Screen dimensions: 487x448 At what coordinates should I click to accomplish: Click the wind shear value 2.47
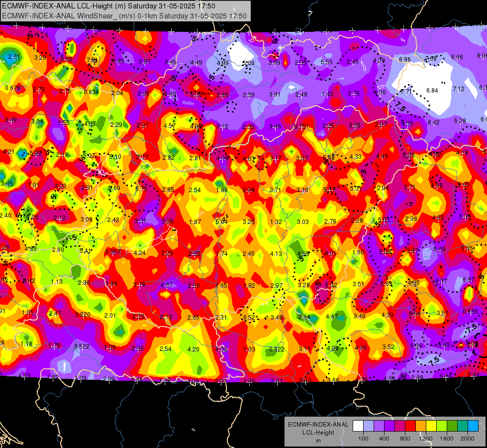click(55, 314)
